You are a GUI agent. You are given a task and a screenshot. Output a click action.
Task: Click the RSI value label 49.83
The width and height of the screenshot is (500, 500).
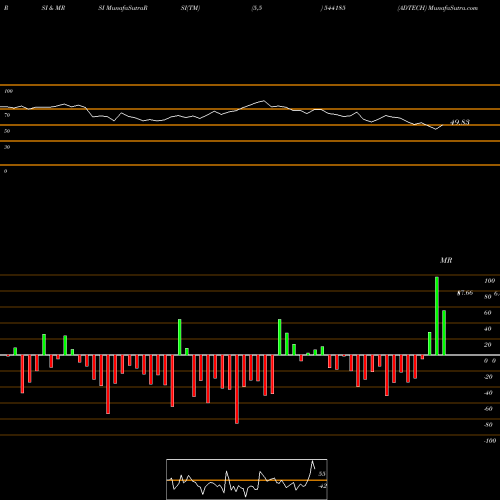click(460, 122)
